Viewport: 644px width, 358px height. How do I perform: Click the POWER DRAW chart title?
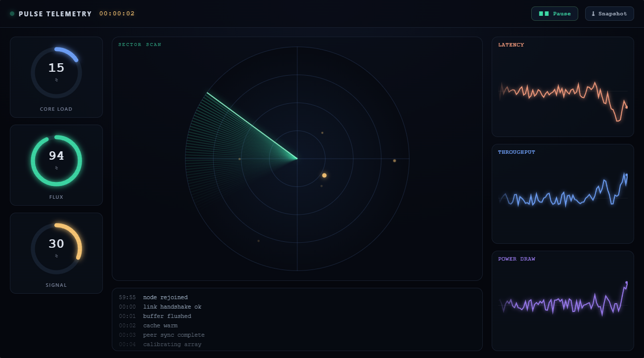(516, 259)
